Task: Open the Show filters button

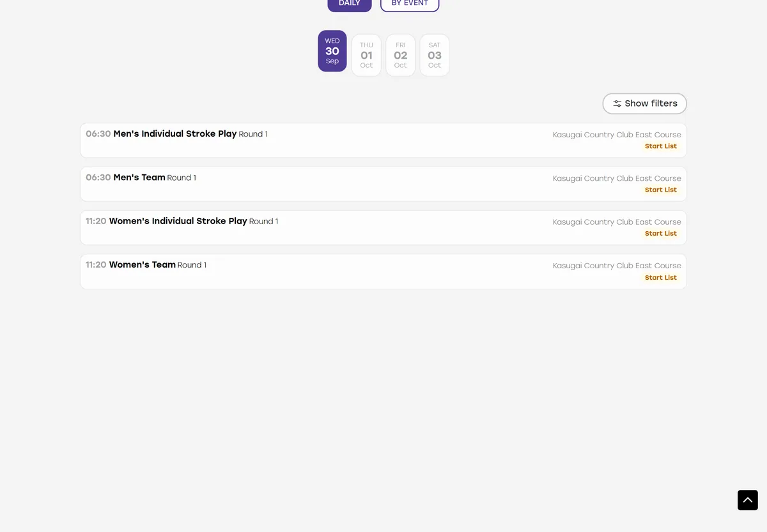Action: point(645,103)
